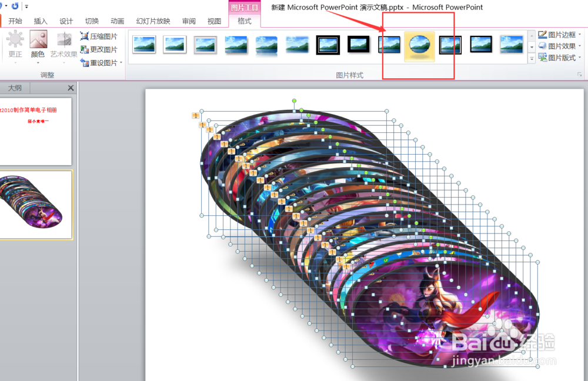The image size is (588, 381).
Task: Switch to the 大纲 outline pane tab
Action: click(15, 88)
